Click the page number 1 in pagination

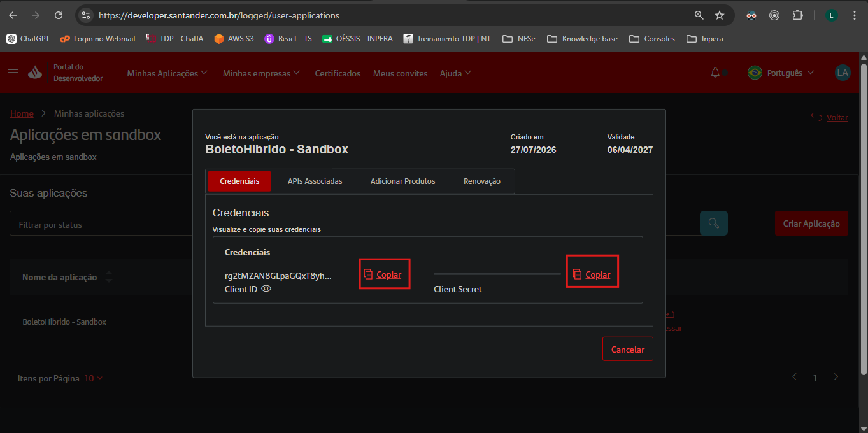click(815, 378)
